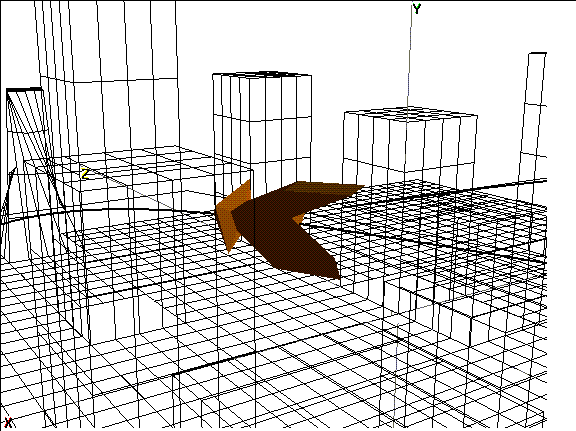Select the tall central wireframe box top

(262, 75)
